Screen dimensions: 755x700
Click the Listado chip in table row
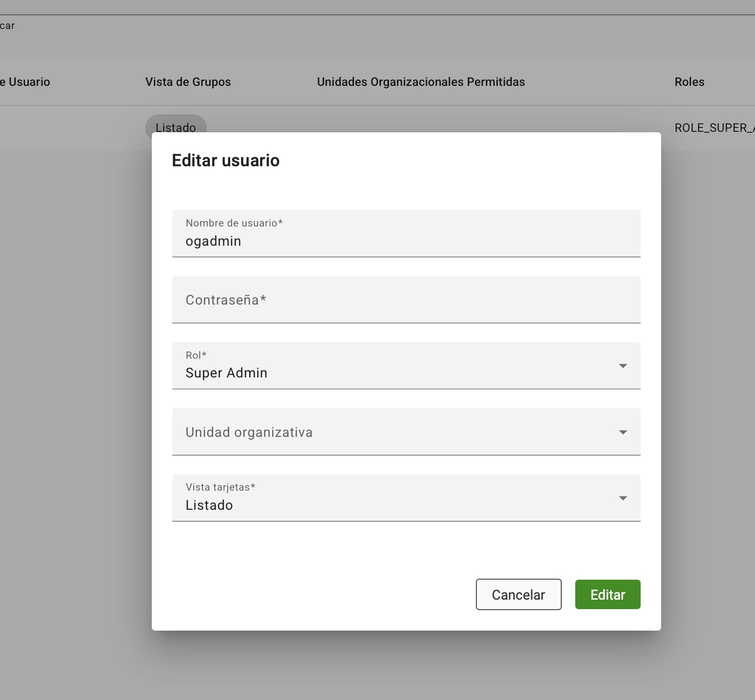point(175,125)
